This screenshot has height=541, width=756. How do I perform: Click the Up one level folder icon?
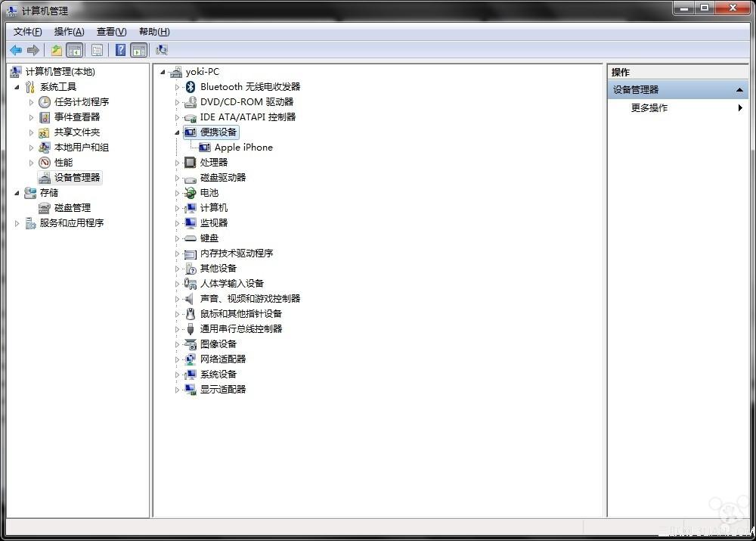[56, 50]
